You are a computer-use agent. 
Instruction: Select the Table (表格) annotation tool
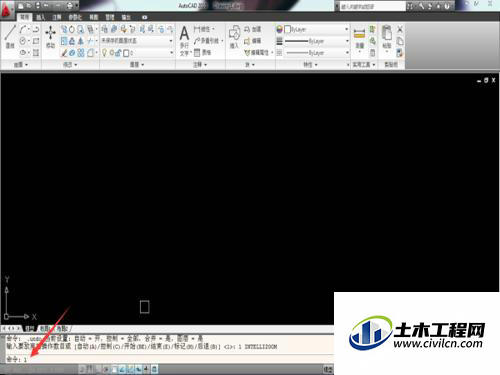coord(202,52)
